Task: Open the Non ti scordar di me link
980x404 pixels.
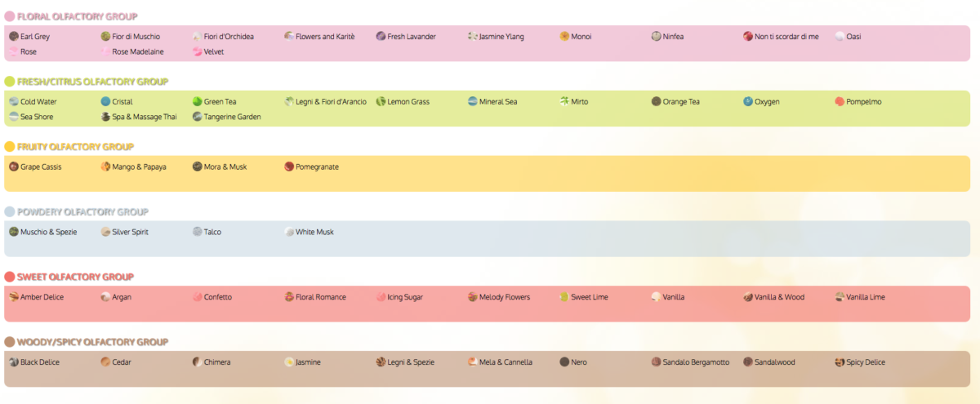Action: [786, 37]
